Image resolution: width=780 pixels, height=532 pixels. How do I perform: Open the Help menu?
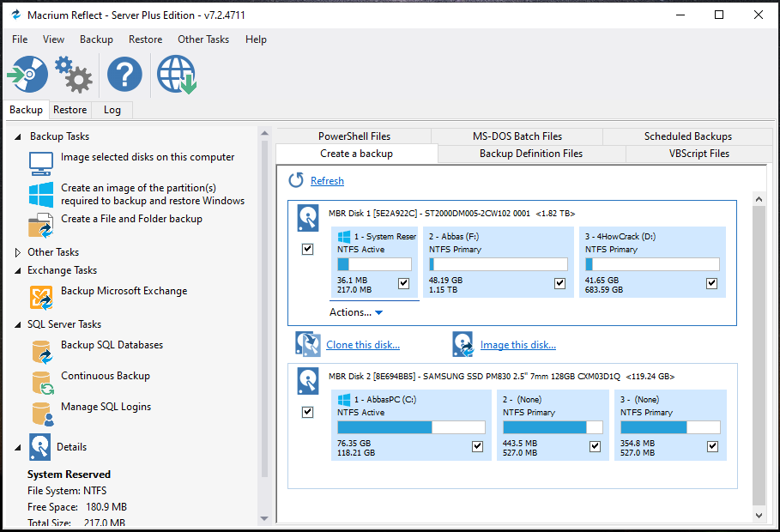(x=256, y=39)
